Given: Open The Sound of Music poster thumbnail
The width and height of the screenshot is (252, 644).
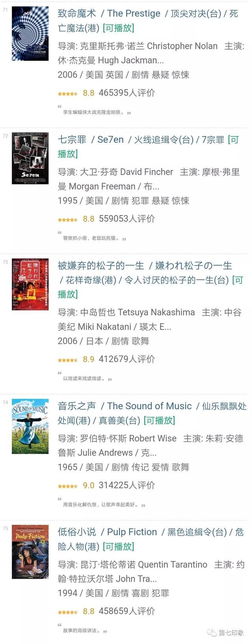Looking at the screenshot, I should click(30, 426).
